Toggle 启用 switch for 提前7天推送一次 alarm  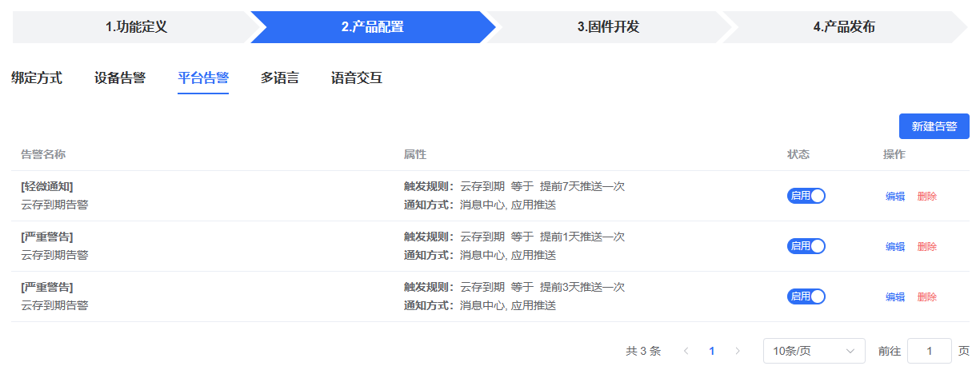(806, 196)
